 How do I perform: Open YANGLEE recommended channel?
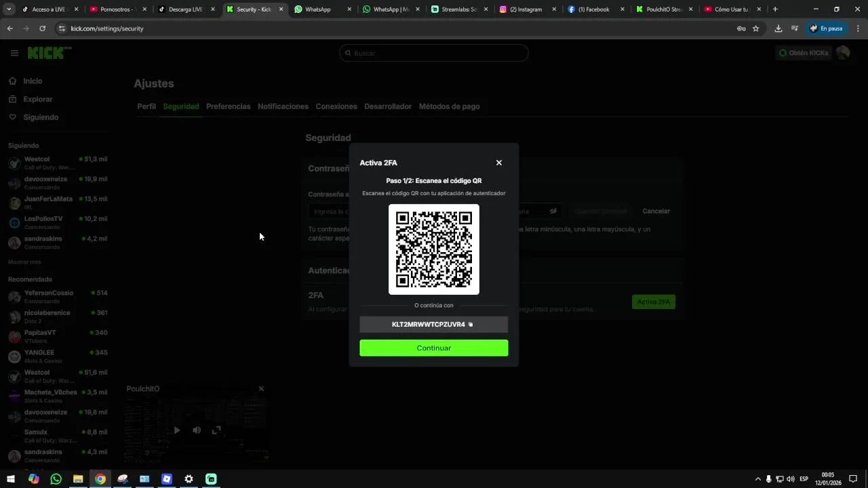tap(58, 356)
